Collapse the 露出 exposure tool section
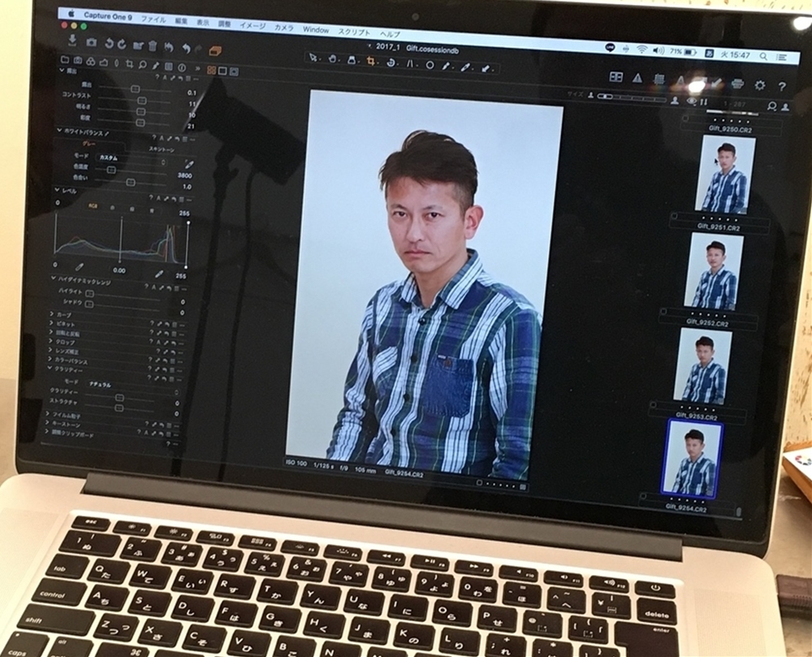This screenshot has height=657, width=812. click(62, 70)
